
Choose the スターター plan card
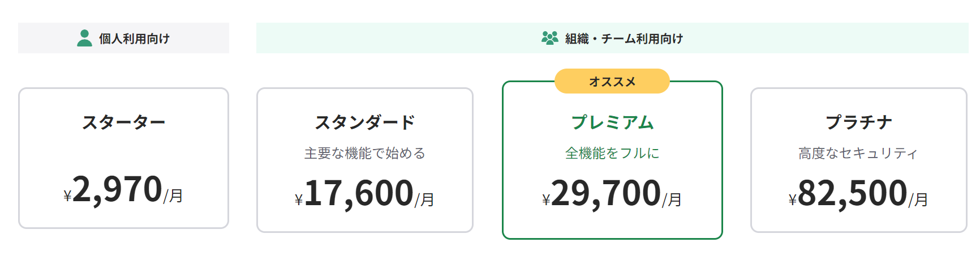pyautogui.click(x=123, y=158)
